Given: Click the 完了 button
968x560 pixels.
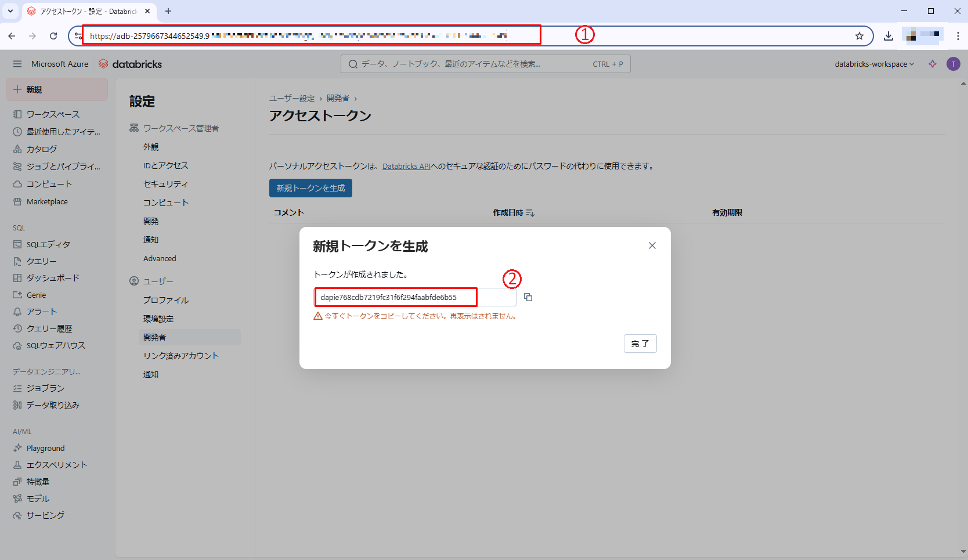Looking at the screenshot, I should (x=640, y=344).
